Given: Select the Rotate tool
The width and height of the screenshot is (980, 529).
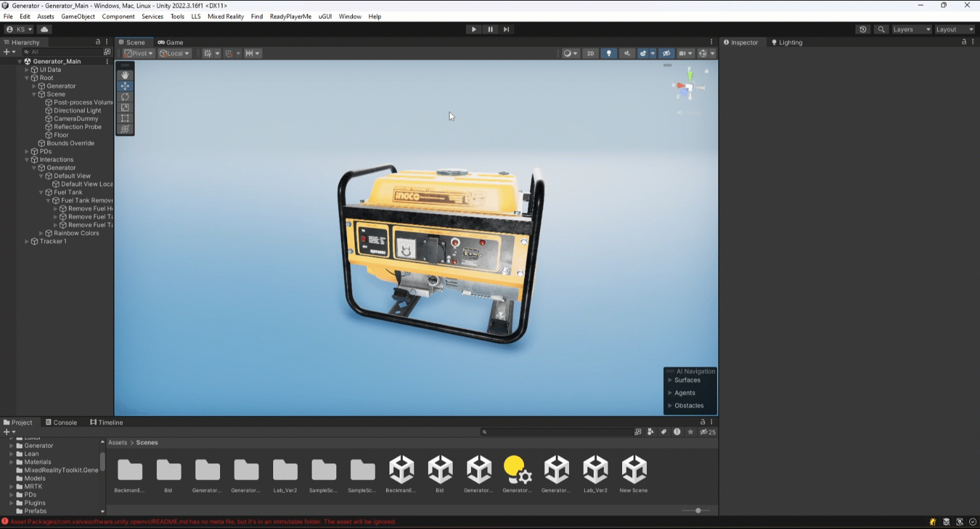Looking at the screenshot, I should [125, 97].
